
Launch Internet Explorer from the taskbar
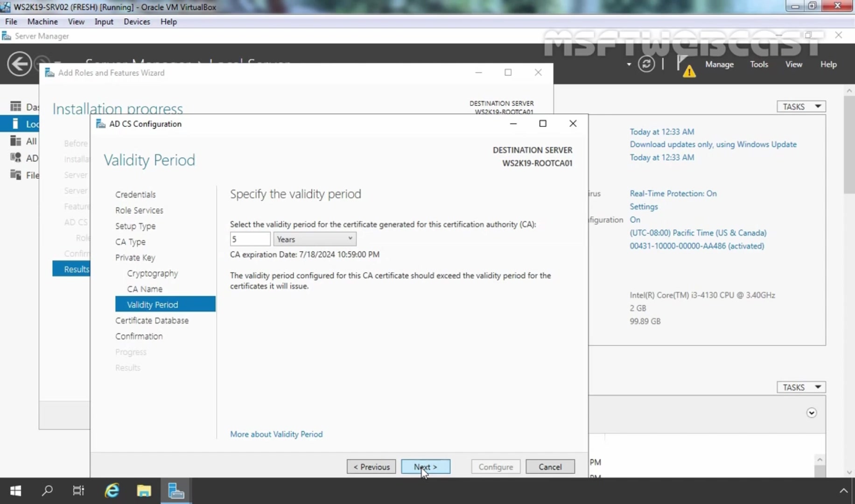click(x=112, y=490)
